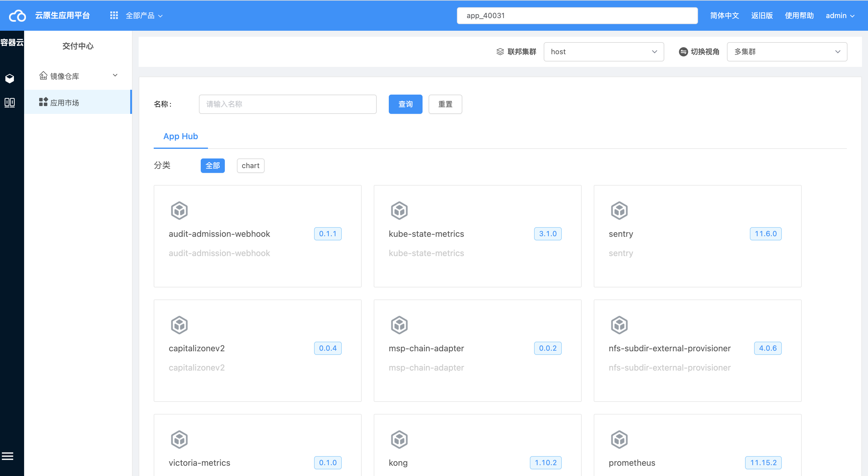This screenshot has width=868, height=476.
Task: Open the kong app title
Action: pyautogui.click(x=398, y=463)
